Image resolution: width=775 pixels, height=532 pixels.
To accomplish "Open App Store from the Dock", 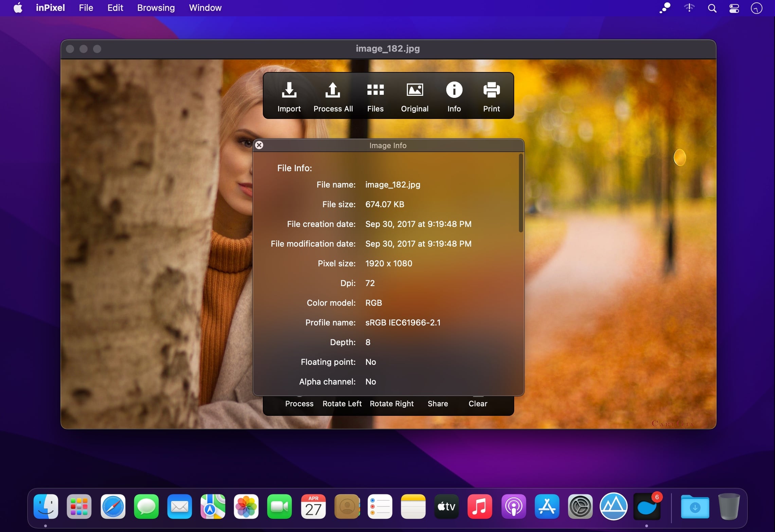I will coord(547,507).
